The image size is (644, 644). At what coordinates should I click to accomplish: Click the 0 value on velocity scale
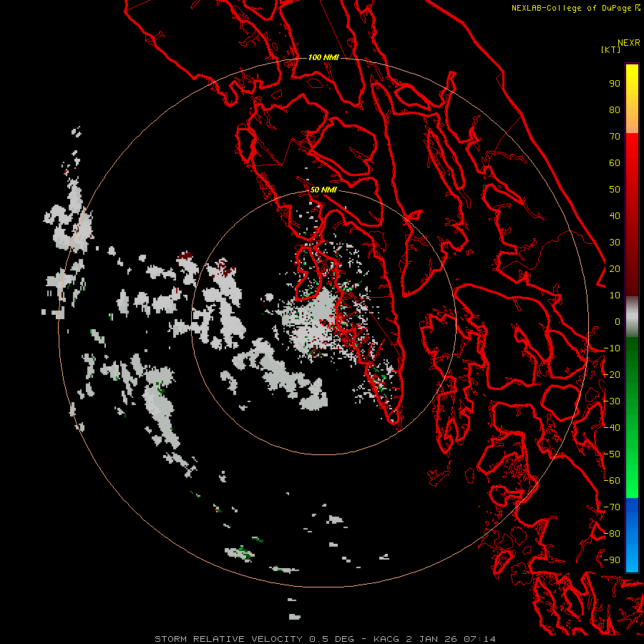618,321
